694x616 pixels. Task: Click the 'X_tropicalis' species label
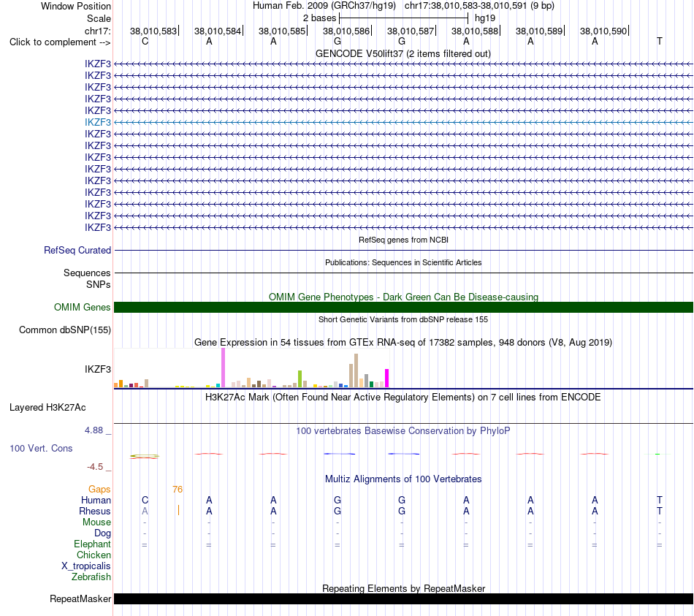(x=86, y=566)
